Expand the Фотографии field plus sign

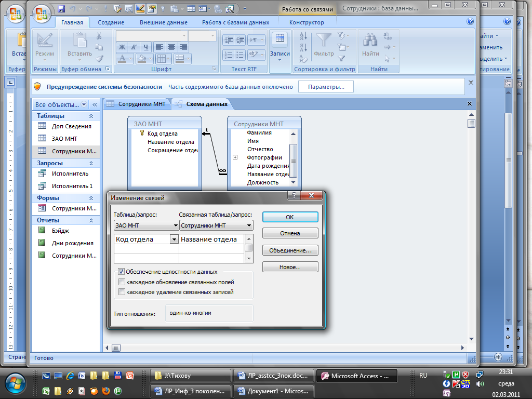point(235,157)
